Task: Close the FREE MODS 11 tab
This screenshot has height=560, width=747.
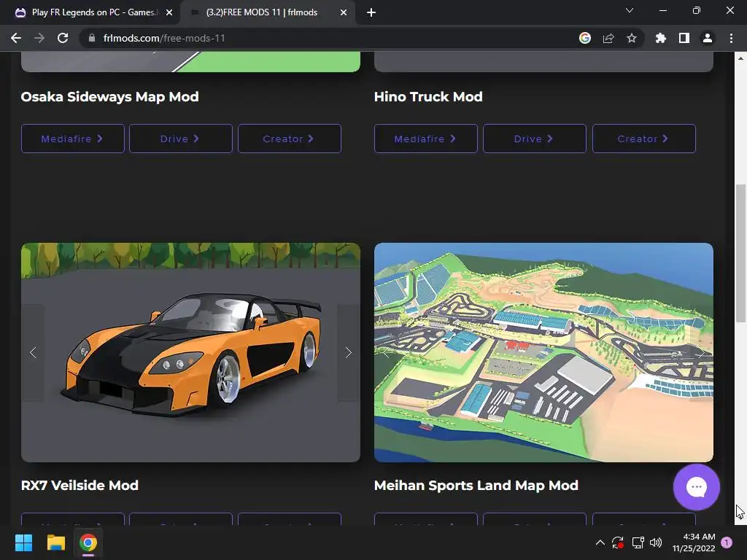Action: (x=344, y=12)
